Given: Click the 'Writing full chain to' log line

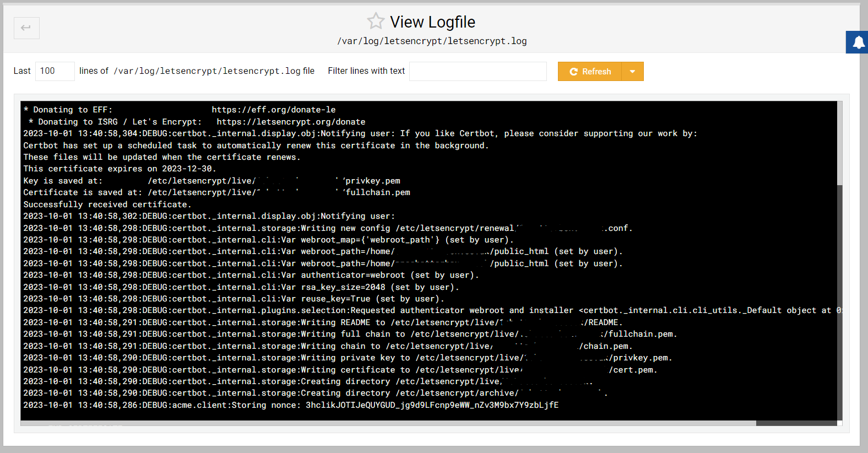Looking at the screenshot, I should point(350,334).
